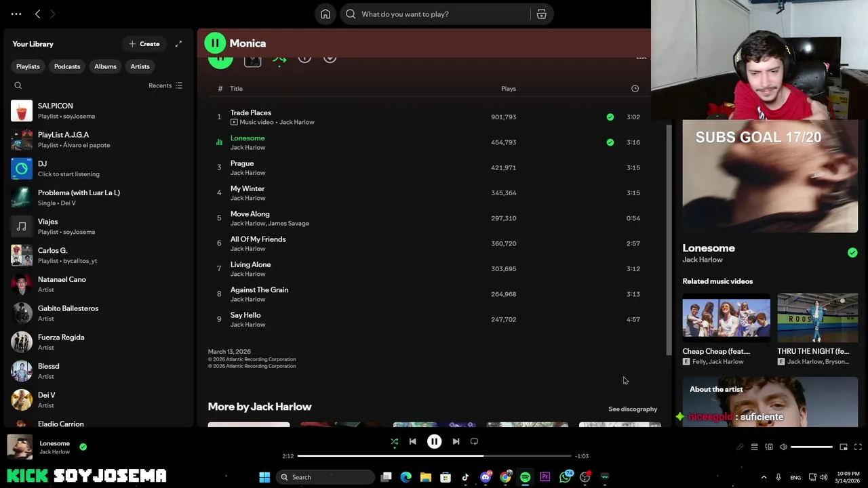Open the SALPICON playlist

point(98,110)
